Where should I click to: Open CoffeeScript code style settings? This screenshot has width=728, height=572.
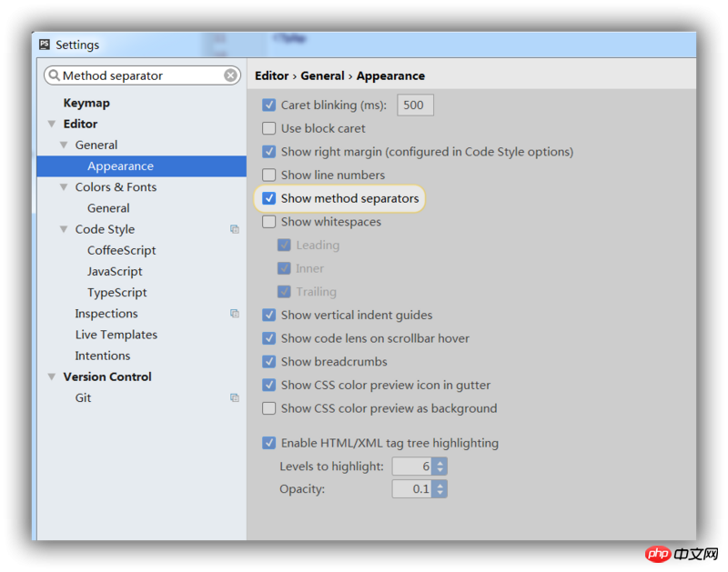122,250
